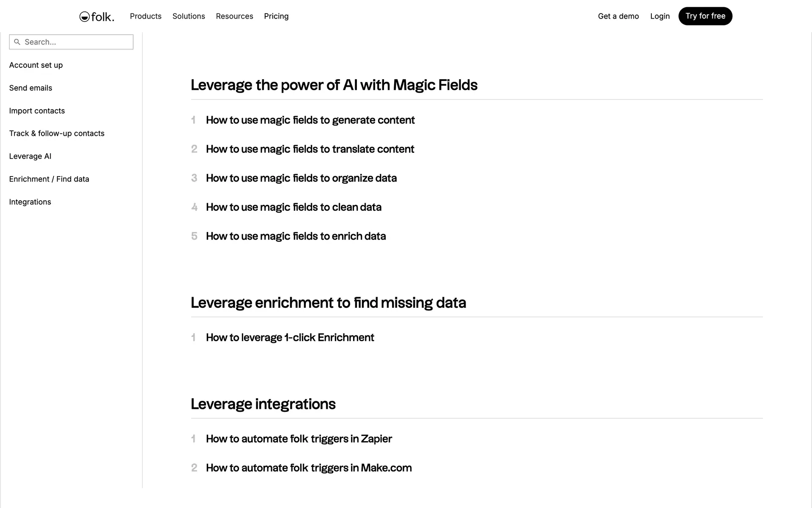The width and height of the screenshot is (812, 508).
Task: Select Account set up in sidebar
Action: coord(36,65)
